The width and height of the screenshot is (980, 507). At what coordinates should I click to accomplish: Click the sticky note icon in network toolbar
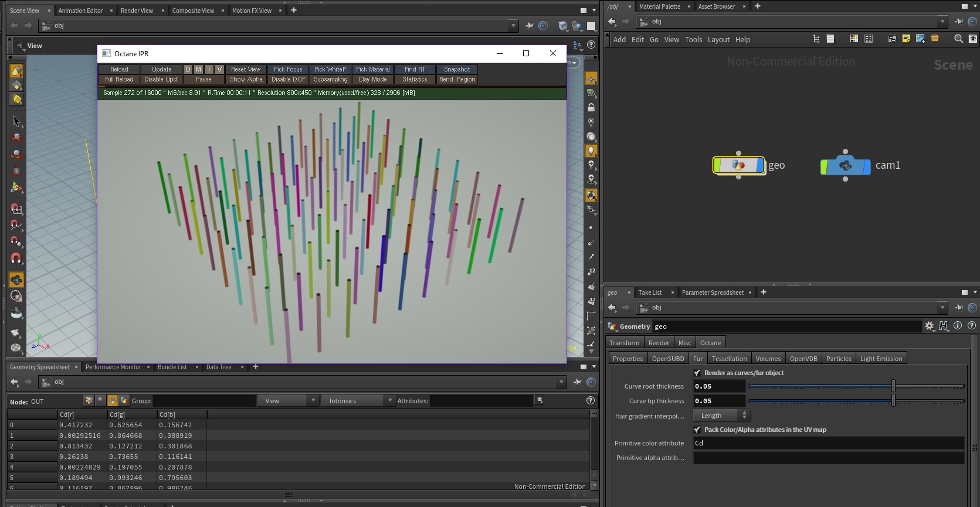tap(906, 39)
